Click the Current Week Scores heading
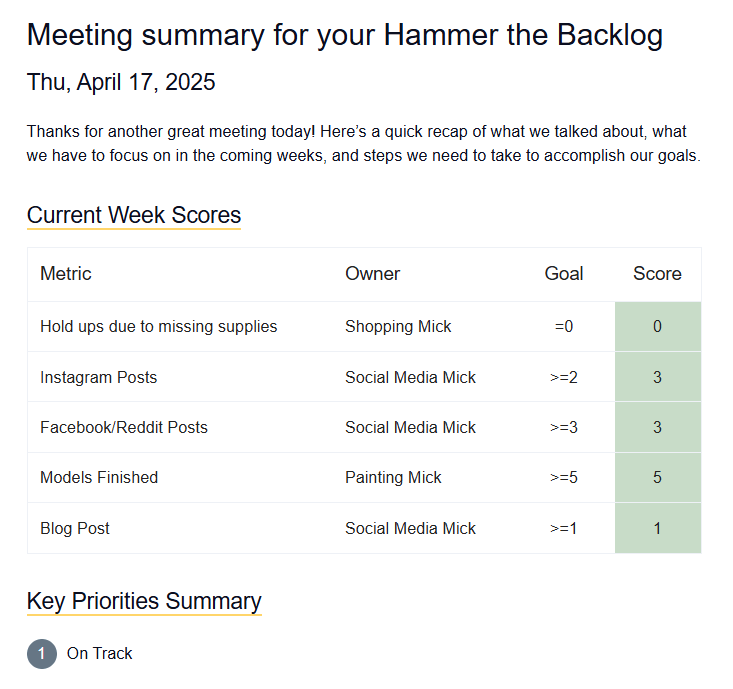 pyautogui.click(x=134, y=215)
